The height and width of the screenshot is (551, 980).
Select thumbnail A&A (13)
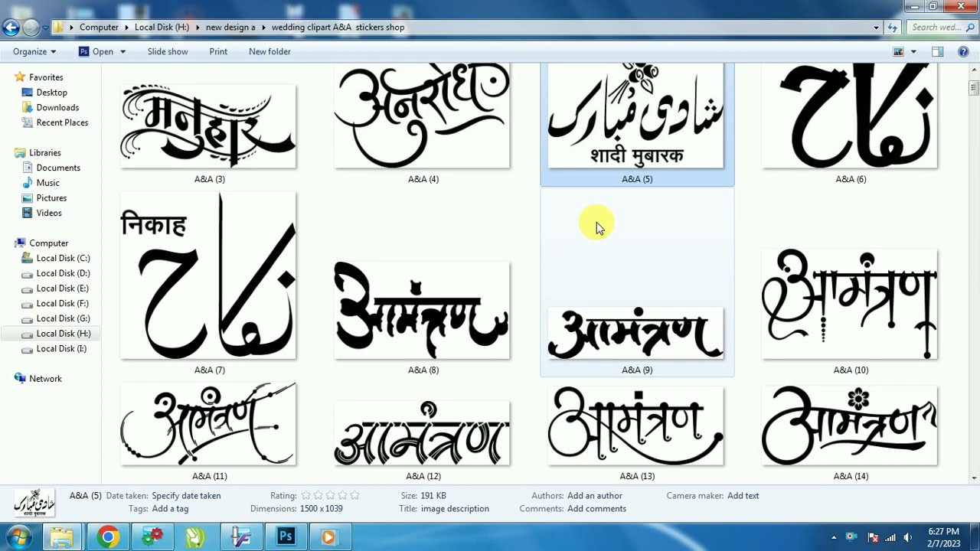(x=635, y=425)
